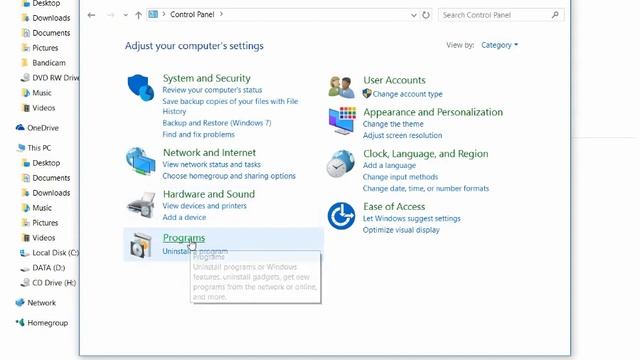Image resolution: width=640 pixels, height=360 pixels.
Task: Click the Back arrow in the address bar
Action: [x=91, y=15]
